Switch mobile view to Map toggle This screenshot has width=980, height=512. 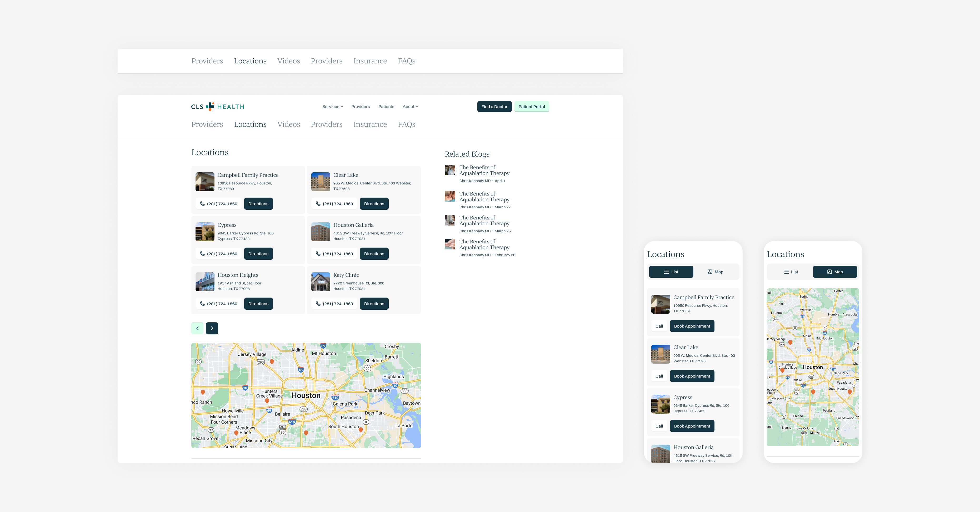715,272
